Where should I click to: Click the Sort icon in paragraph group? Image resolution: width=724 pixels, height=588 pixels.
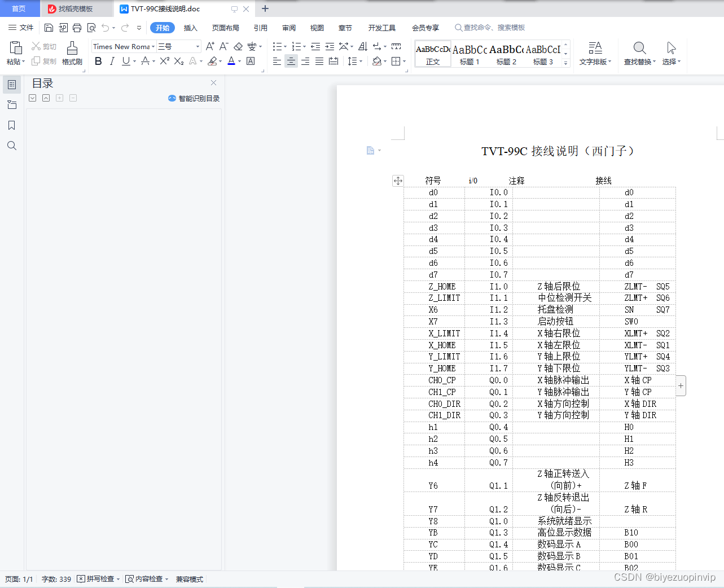[363, 46]
